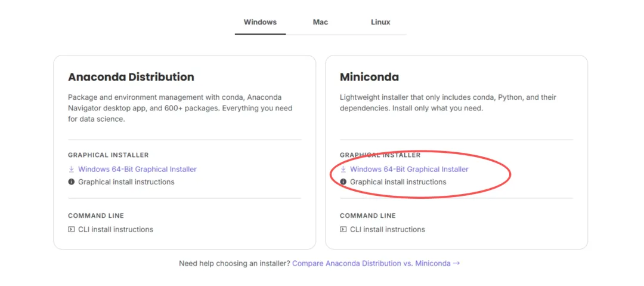Click terminal icon in Anaconda Distribution COMMAND LINE section

(x=71, y=230)
